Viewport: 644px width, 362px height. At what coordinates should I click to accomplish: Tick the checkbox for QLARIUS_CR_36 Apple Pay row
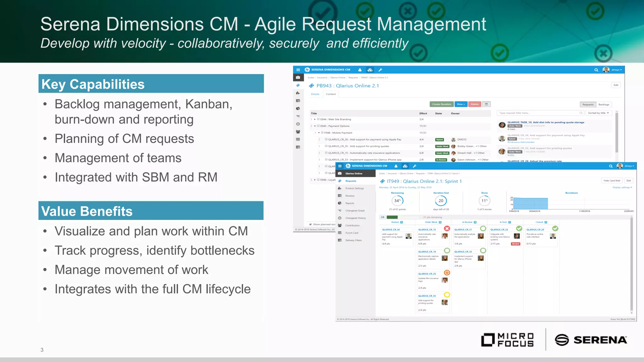[326, 139]
